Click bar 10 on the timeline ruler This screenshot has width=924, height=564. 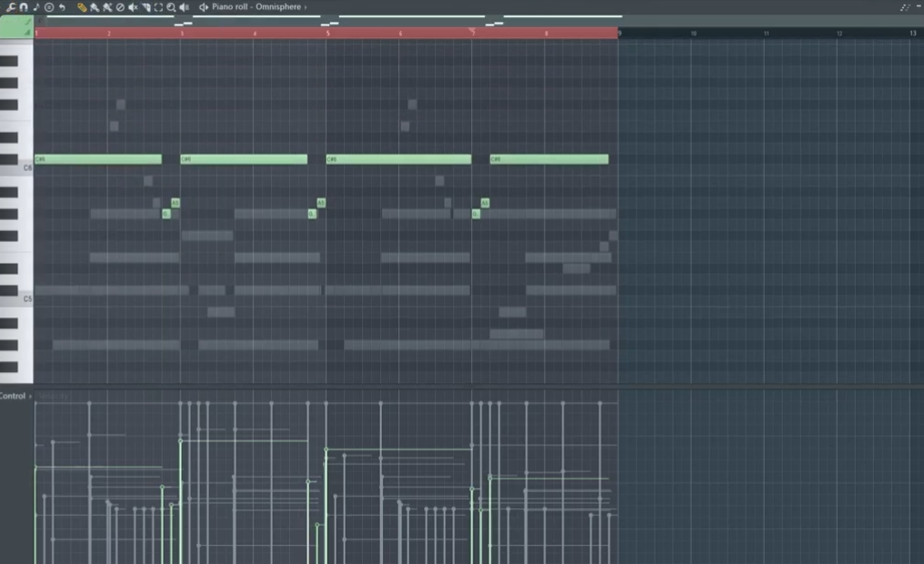coord(694,34)
